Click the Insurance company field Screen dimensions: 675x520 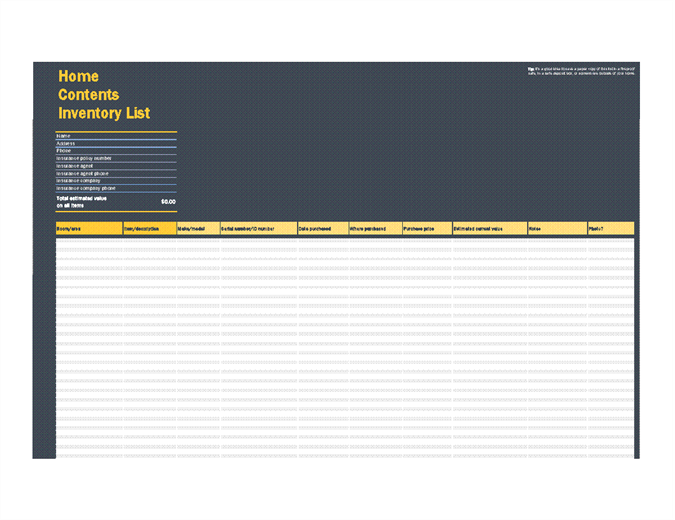click(x=116, y=181)
